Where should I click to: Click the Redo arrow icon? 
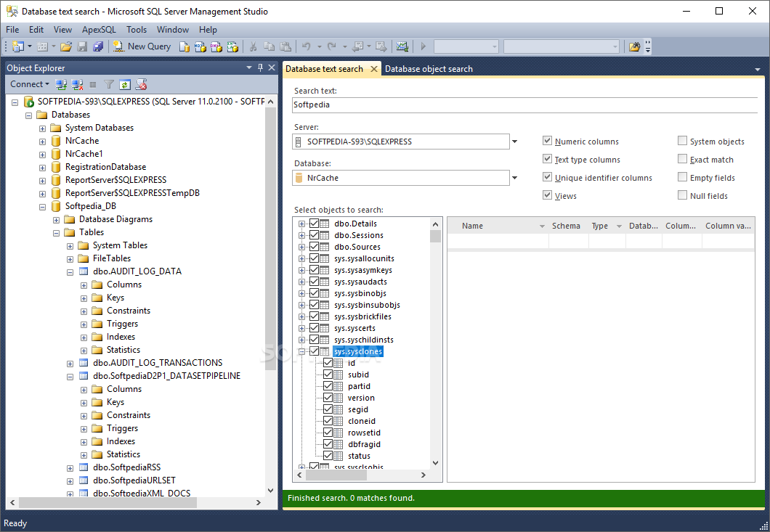(332, 46)
